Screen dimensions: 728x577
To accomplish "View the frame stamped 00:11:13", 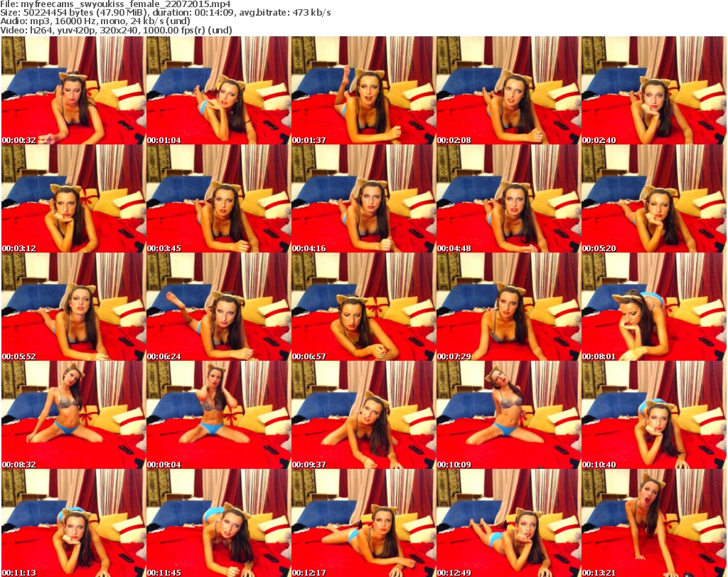I will (x=73, y=523).
